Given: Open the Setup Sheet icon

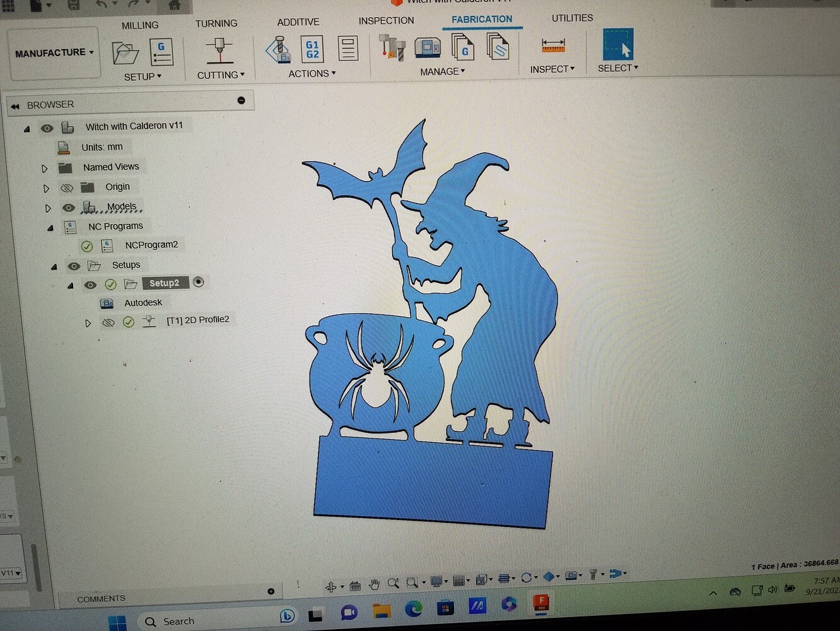Looking at the screenshot, I should 347,49.
